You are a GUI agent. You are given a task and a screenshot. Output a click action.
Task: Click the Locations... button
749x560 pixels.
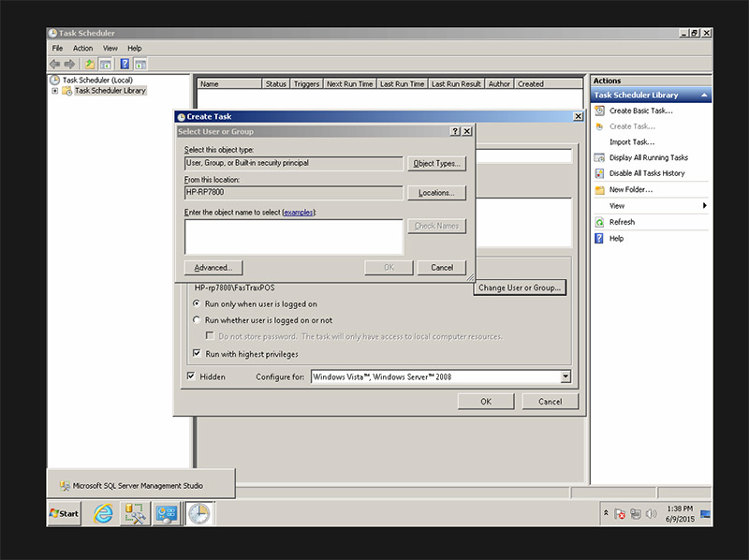(436, 193)
